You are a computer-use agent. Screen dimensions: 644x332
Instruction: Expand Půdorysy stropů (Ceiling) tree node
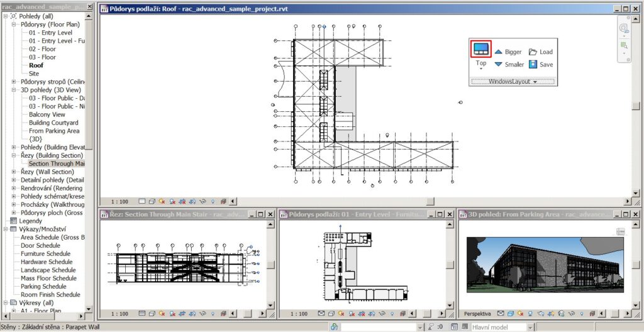pyautogui.click(x=14, y=82)
